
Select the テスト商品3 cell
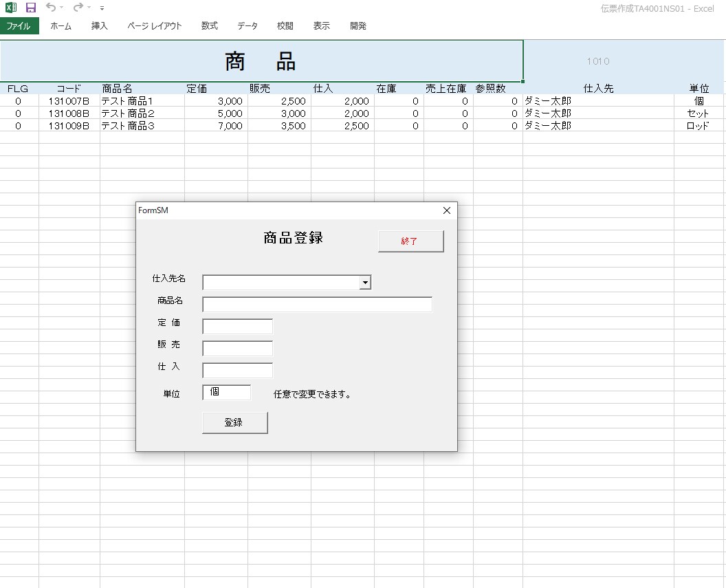tap(142, 126)
